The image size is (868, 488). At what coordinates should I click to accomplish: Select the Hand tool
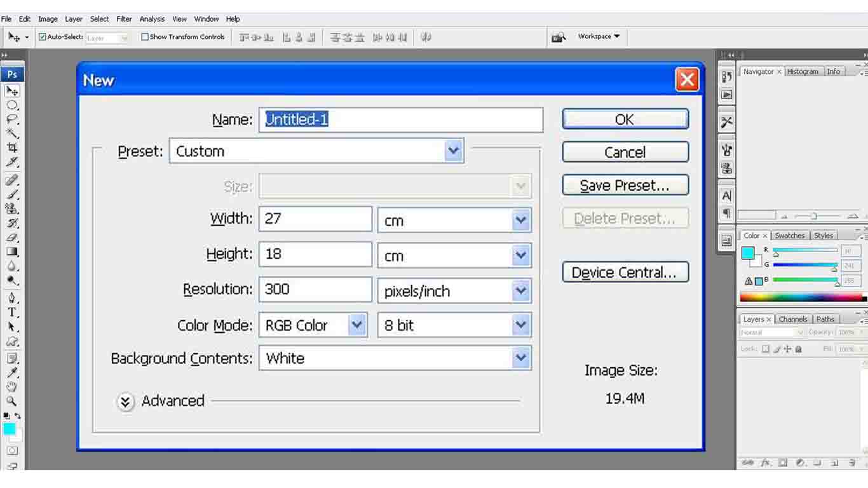[12, 386]
